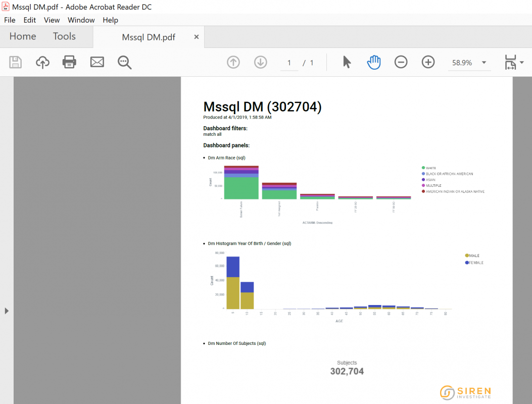Click the AMERICAN INDIAN OR ALASKA NATIVE swatch

pos(423,191)
